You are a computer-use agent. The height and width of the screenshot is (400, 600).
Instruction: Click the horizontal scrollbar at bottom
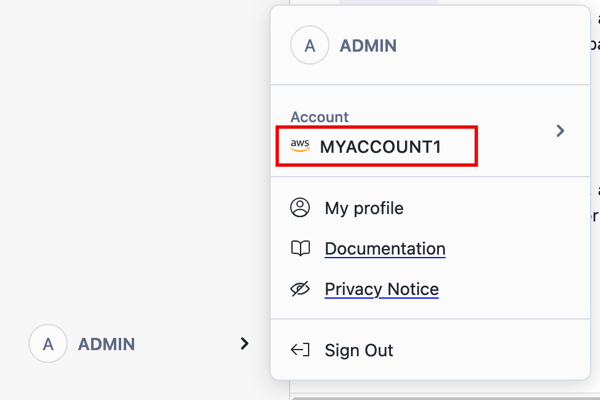(x=440, y=397)
